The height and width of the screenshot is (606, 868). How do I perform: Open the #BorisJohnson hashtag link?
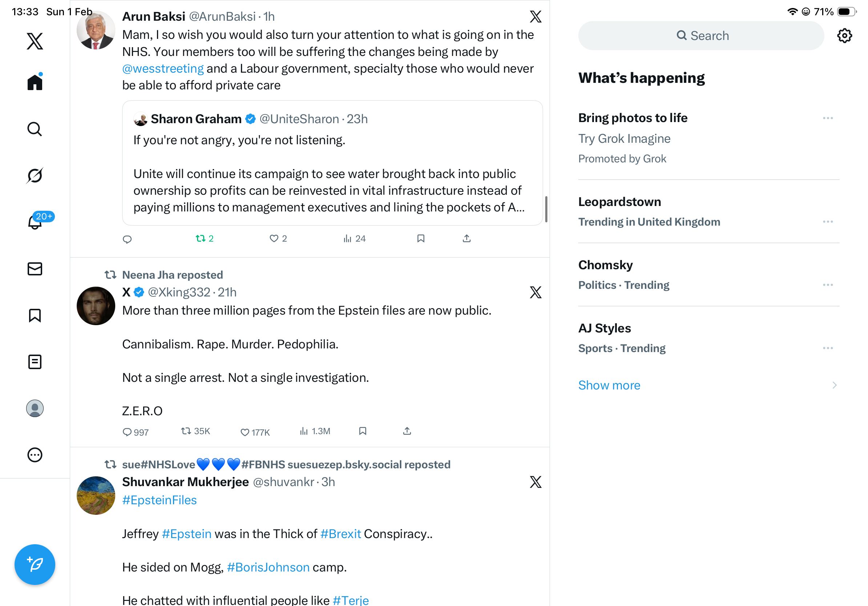coord(268,567)
